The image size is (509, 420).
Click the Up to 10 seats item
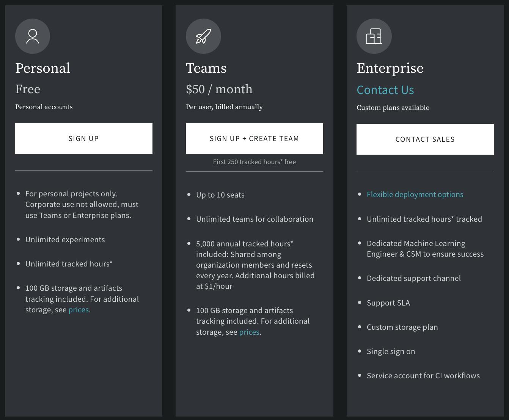pos(220,195)
